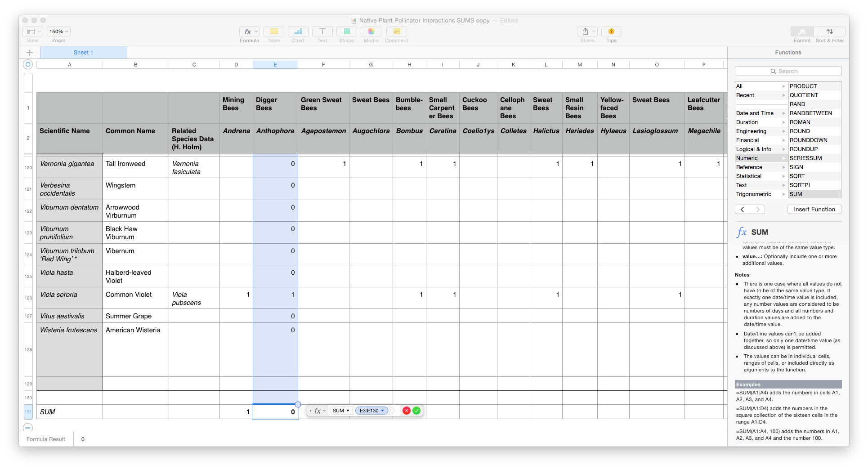Toggle the Sort & Filter panel
The image size is (868, 469).
(x=829, y=31)
